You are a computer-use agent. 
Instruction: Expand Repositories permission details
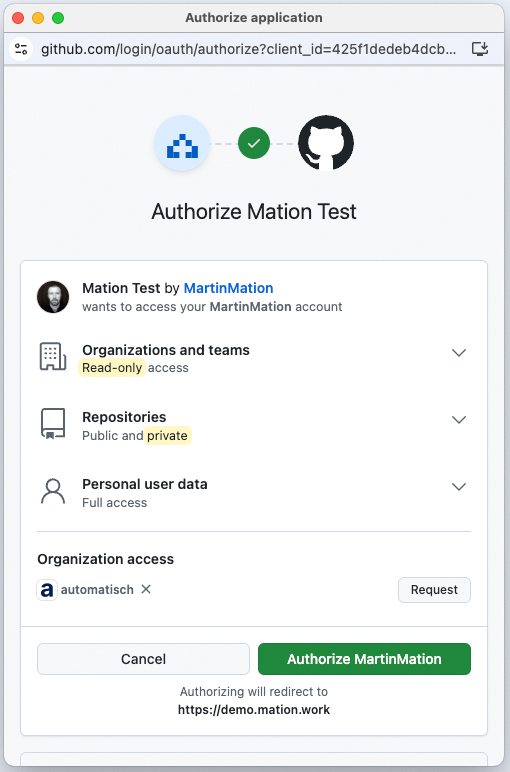[x=459, y=419]
